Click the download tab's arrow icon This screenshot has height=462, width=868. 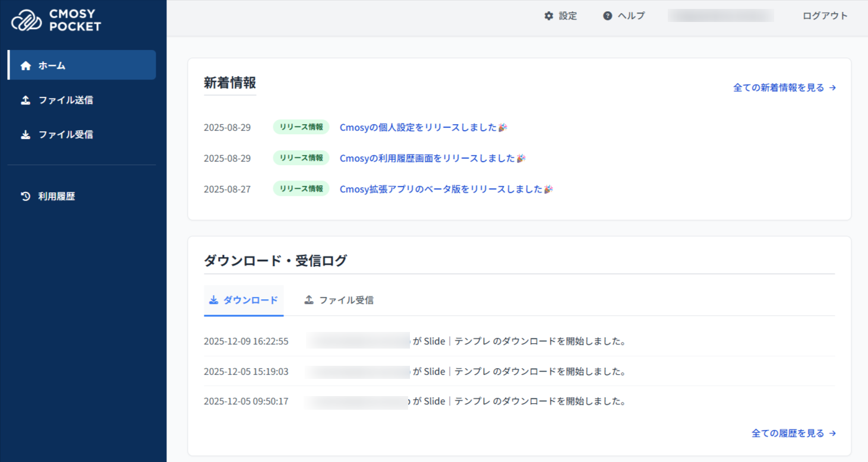(214, 300)
